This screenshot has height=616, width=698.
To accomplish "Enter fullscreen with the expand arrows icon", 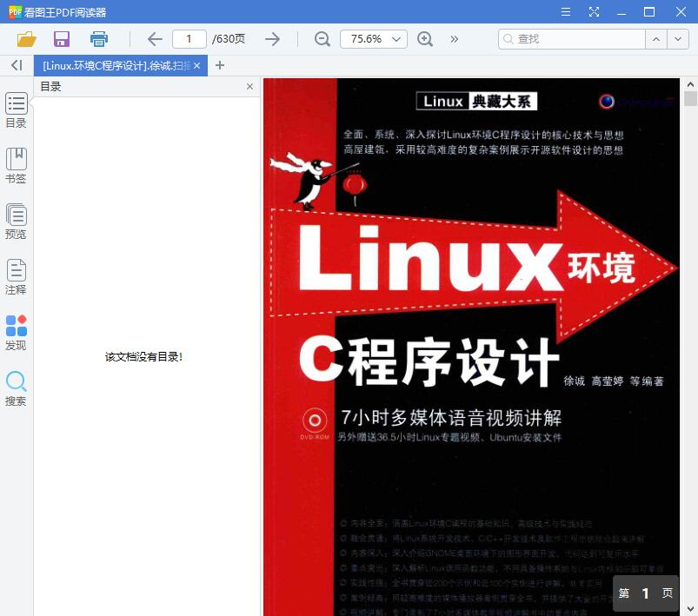I will (594, 12).
